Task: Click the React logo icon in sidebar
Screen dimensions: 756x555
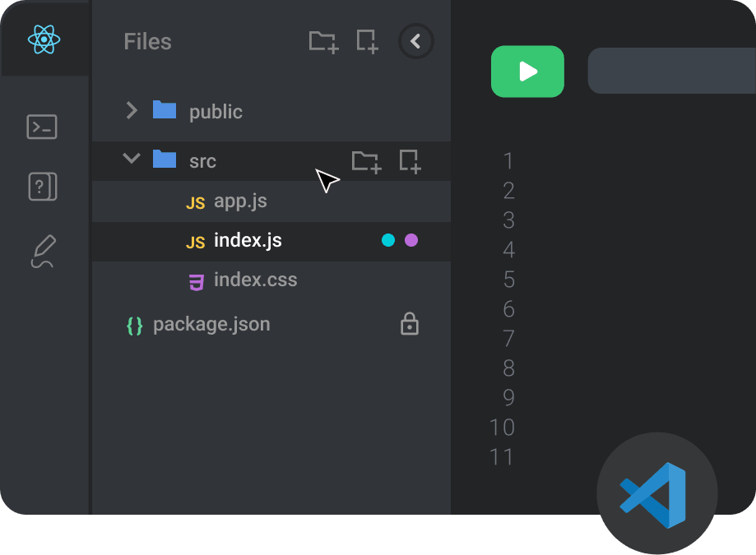Action: [44, 39]
